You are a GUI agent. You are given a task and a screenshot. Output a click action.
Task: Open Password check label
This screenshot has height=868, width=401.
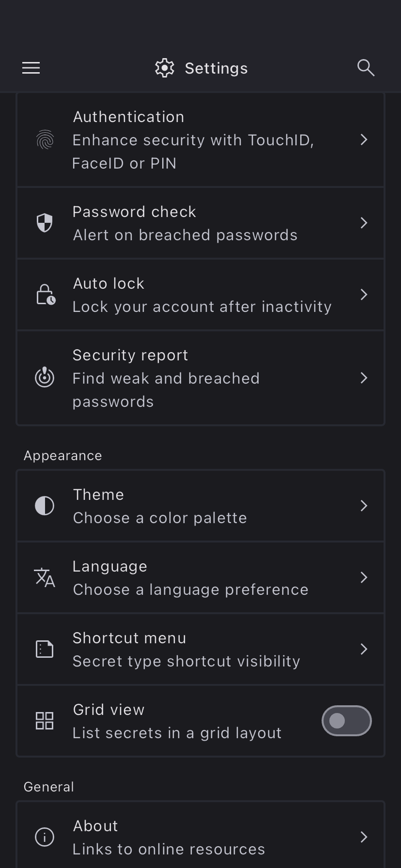click(x=135, y=212)
